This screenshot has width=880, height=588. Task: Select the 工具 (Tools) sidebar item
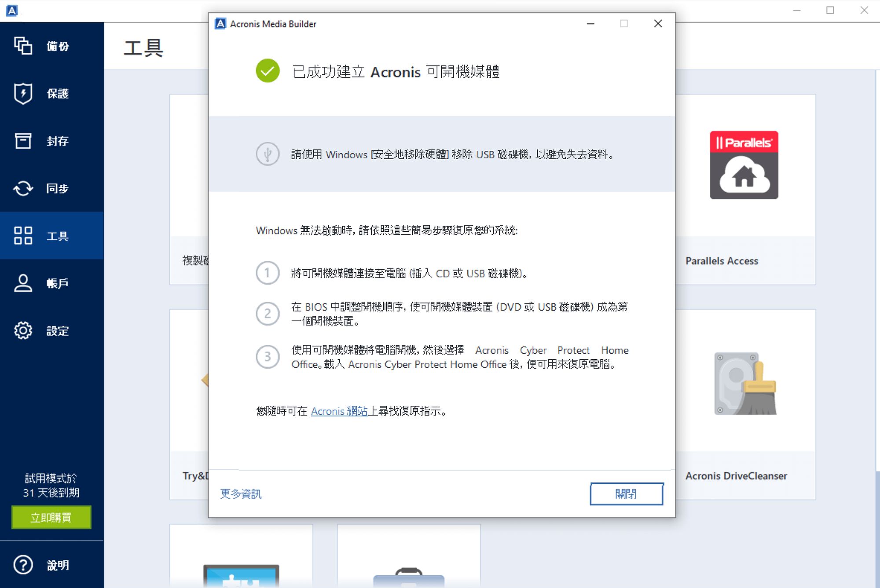point(51,236)
